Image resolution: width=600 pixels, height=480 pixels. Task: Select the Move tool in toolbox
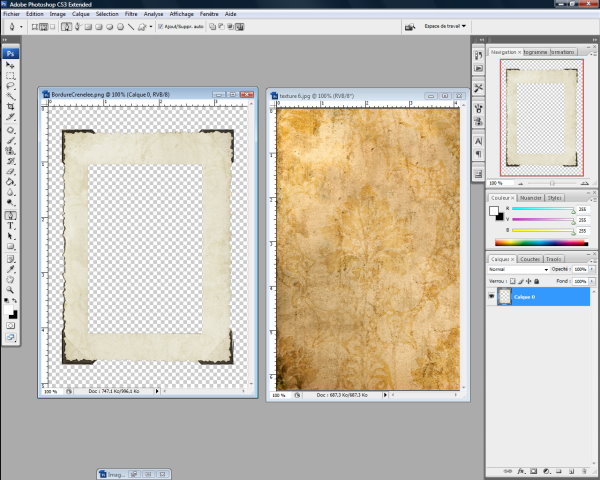11,65
